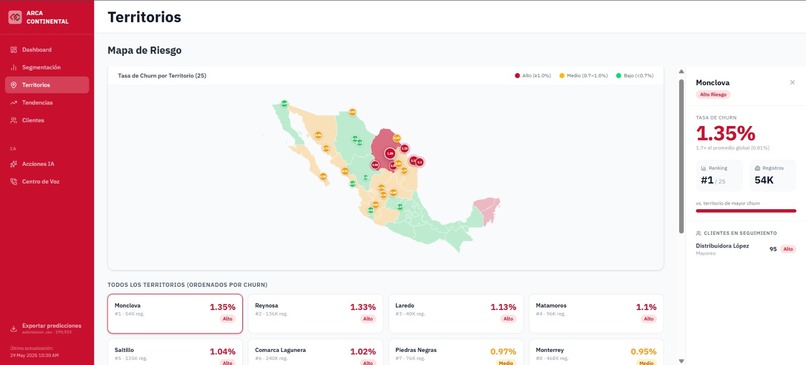Select the largest red map marker in Coahuila
806x365 pixels.
390,153
